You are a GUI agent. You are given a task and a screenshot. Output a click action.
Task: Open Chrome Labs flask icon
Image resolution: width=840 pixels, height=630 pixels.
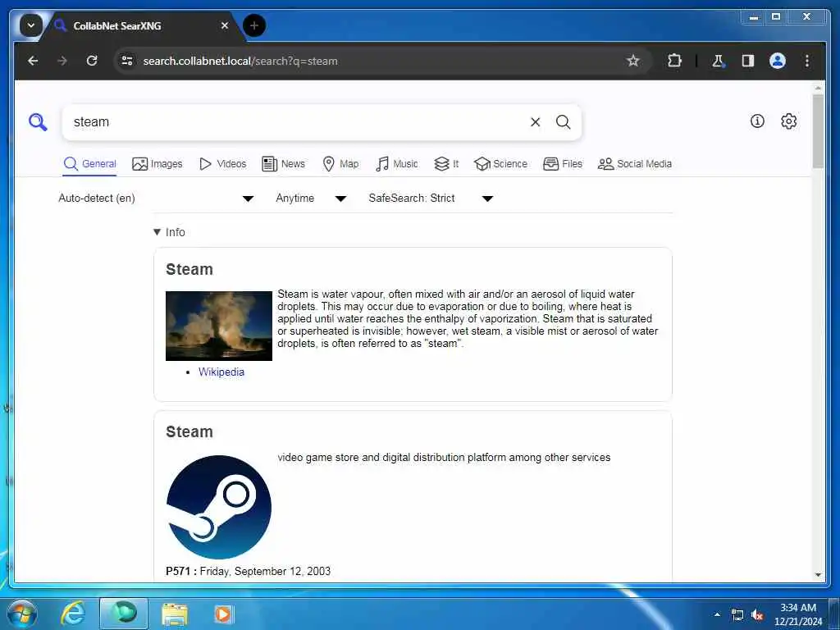point(719,61)
